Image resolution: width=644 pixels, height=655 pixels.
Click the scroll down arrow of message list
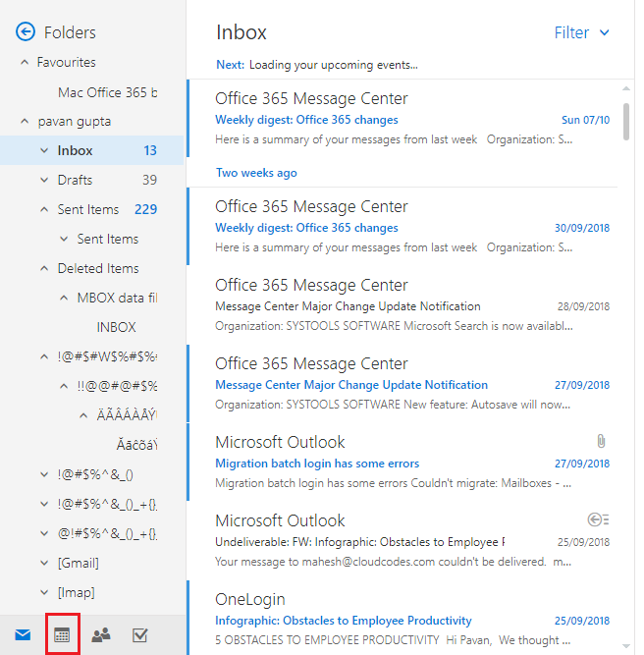626,646
